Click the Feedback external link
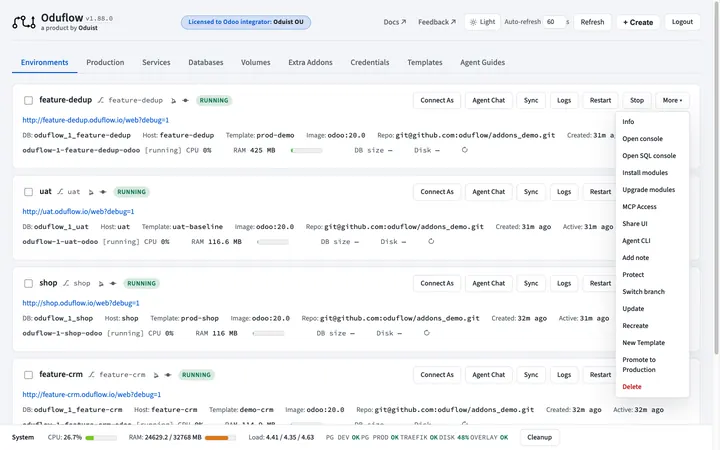This screenshot has height=450, width=720. click(x=437, y=22)
